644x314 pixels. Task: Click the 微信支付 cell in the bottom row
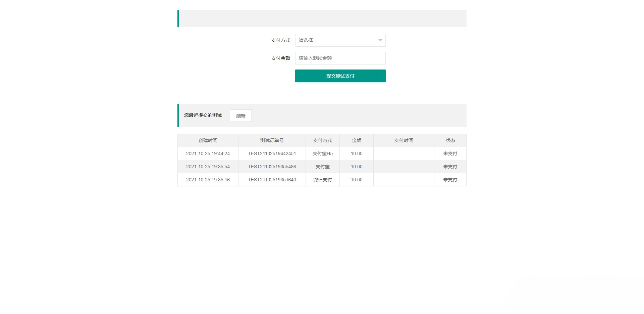pyautogui.click(x=322, y=180)
